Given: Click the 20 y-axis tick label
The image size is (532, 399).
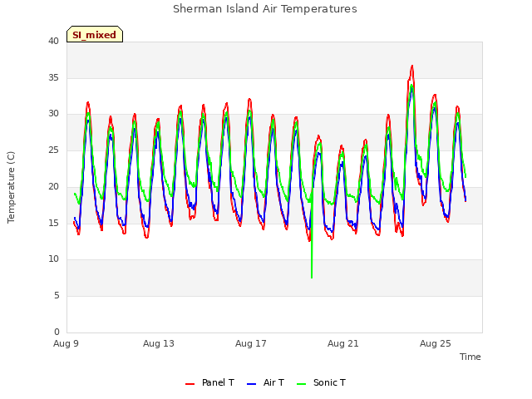Looking at the screenshot, I should coord(53,186).
